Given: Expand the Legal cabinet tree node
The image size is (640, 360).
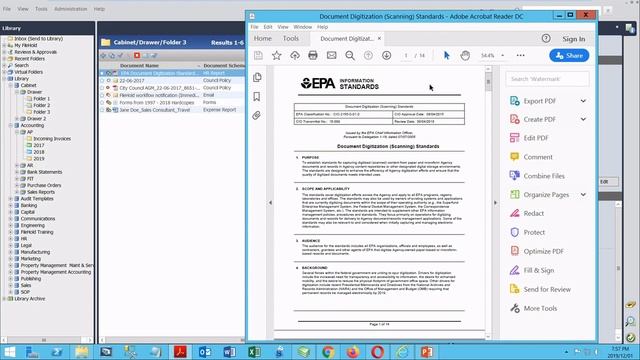Looking at the screenshot, I should 11,245.
